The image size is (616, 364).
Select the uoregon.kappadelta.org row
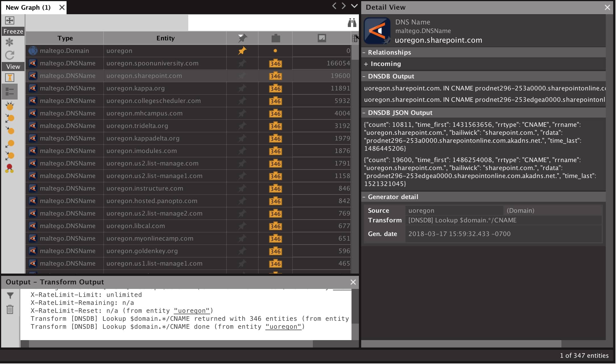188,138
